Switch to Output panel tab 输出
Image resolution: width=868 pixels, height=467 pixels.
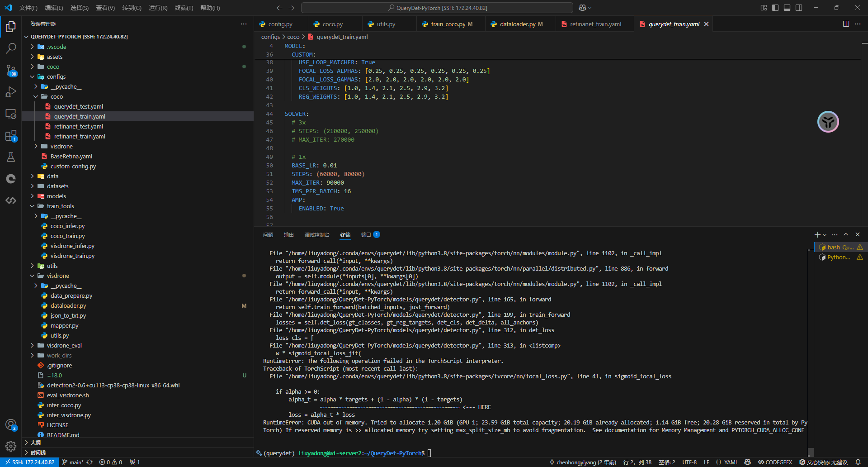tap(289, 234)
